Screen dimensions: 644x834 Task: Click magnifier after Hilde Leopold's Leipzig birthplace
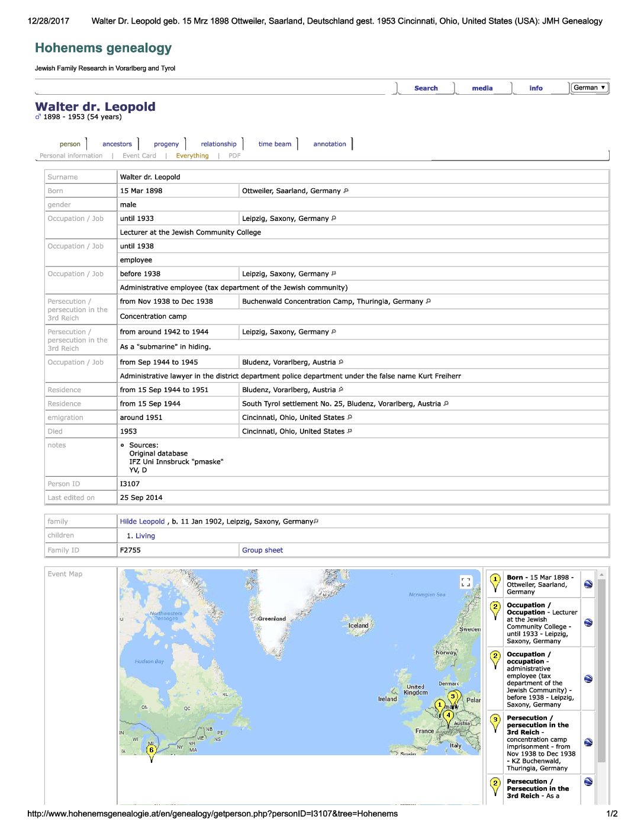[316, 521]
